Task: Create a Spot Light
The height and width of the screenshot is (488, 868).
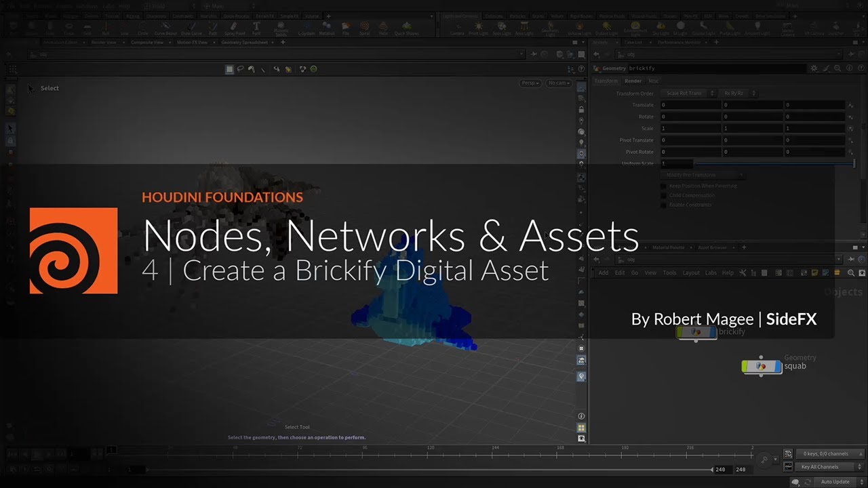Action: pyautogui.click(x=502, y=28)
